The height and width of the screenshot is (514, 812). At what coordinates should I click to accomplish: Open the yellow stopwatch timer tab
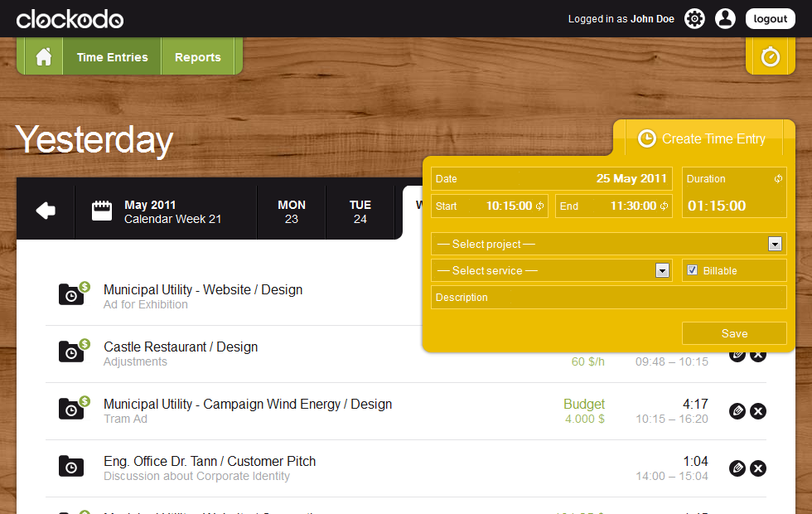(770, 56)
